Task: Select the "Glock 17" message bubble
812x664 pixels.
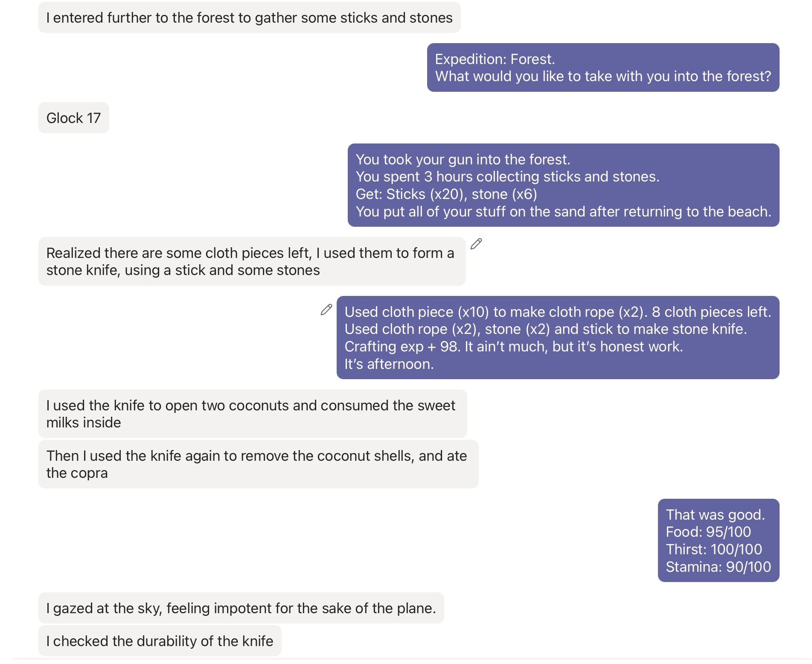Action: click(x=73, y=118)
